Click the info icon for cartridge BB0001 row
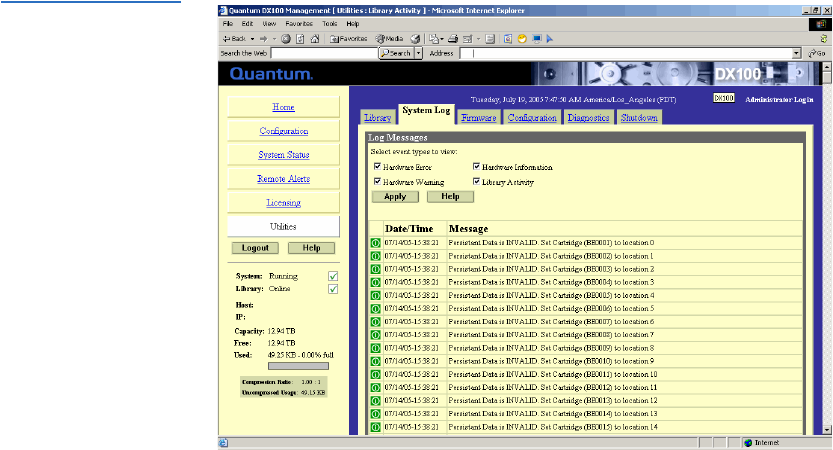 click(376, 243)
